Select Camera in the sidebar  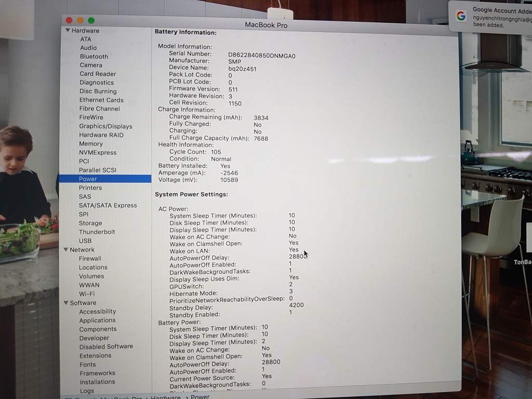pos(91,65)
